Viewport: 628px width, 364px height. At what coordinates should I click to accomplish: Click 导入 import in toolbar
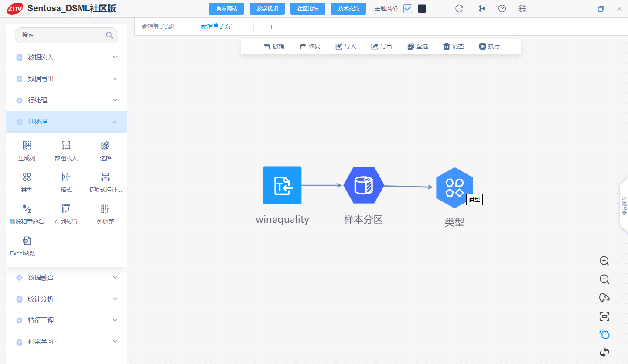coord(346,46)
